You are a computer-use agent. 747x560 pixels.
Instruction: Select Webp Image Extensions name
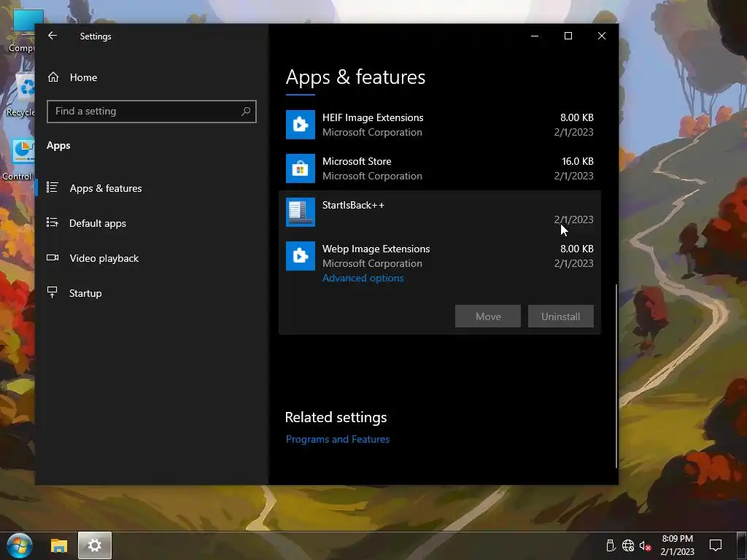pyautogui.click(x=376, y=249)
